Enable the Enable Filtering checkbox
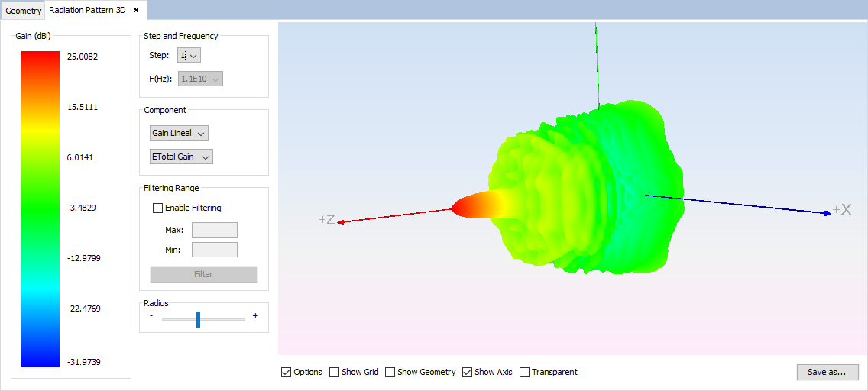The width and height of the screenshot is (868, 391). tap(158, 208)
